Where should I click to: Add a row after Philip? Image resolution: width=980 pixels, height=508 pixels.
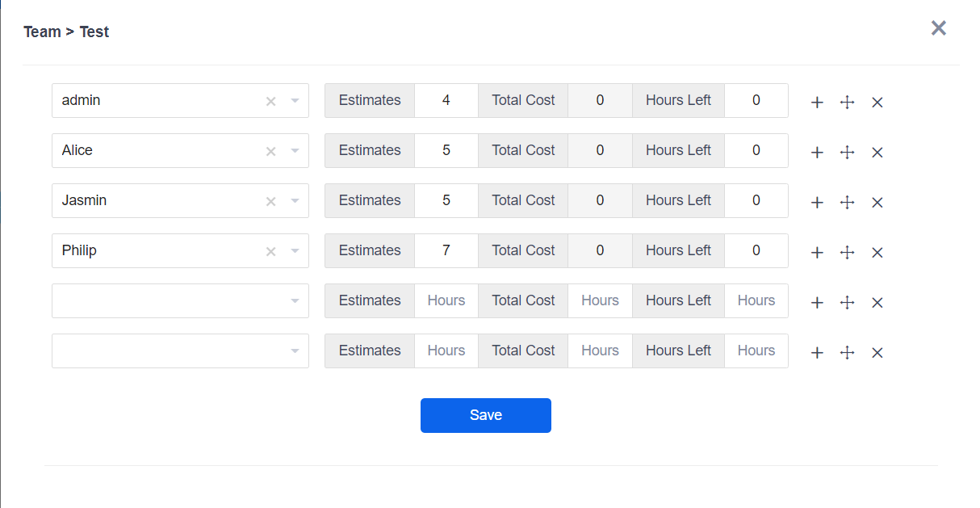pyautogui.click(x=817, y=253)
